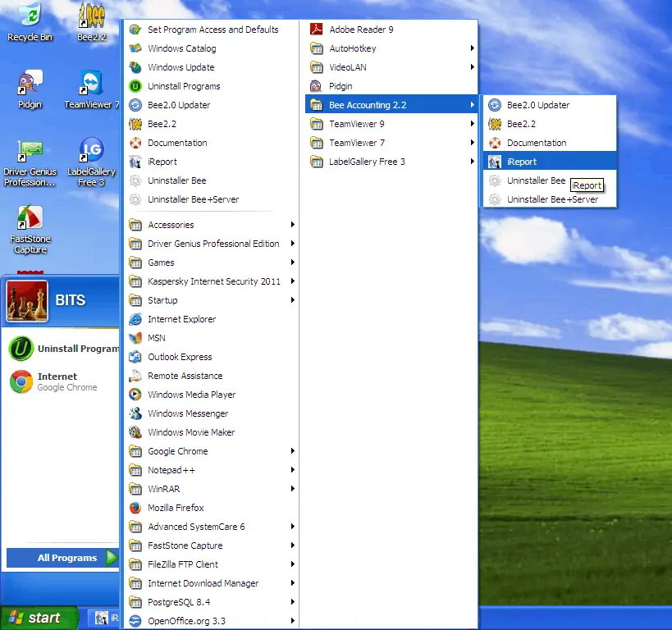The width and height of the screenshot is (672, 630).
Task: Choose Uninstaller Bee+Server in Bee Accounting 2.2 submenu
Action: coord(550,199)
